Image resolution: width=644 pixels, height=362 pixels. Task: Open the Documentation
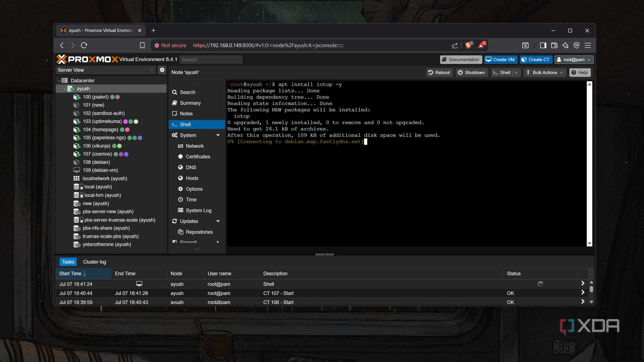(x=461, y=59)
